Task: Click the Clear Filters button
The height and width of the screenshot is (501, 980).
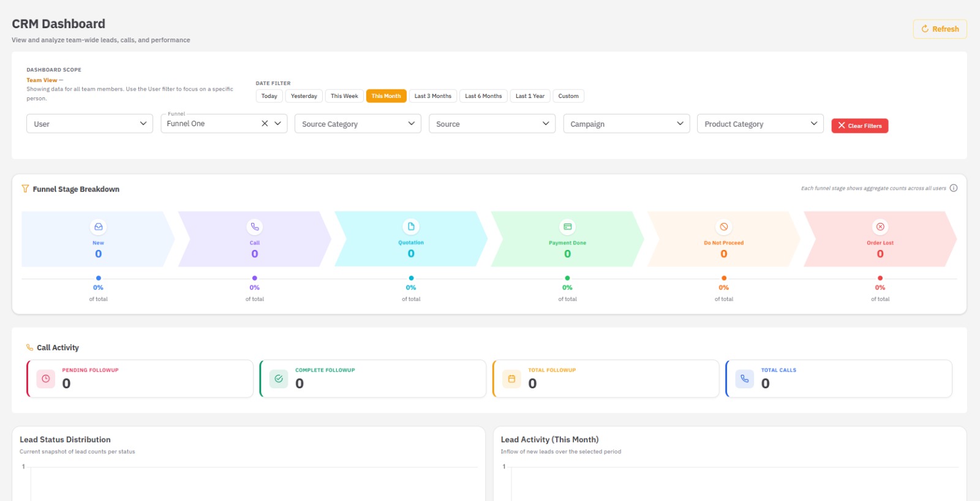Action: click(860, 126)
